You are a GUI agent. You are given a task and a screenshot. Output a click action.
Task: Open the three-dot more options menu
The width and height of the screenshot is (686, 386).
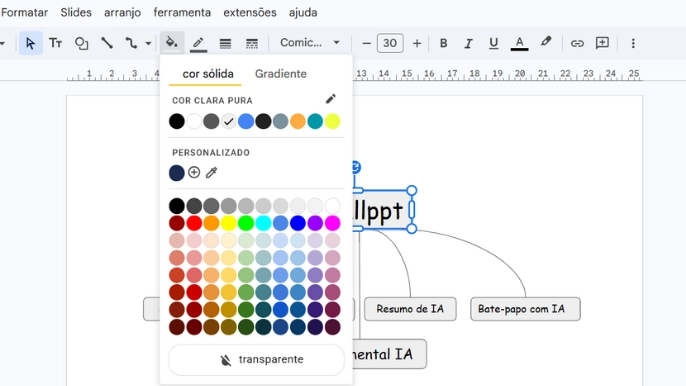633,43
